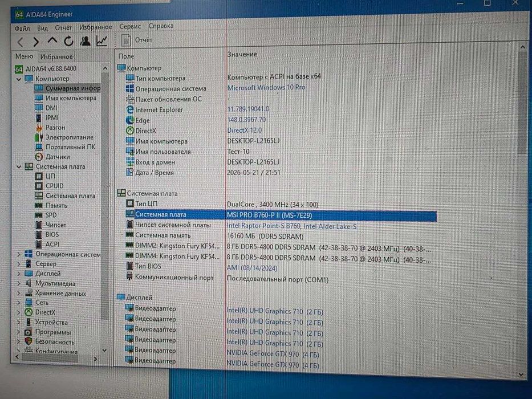Screen dimensions: 532x399
Task: Expand the Мультимедиа tree node
Action: tap(19, 283)
